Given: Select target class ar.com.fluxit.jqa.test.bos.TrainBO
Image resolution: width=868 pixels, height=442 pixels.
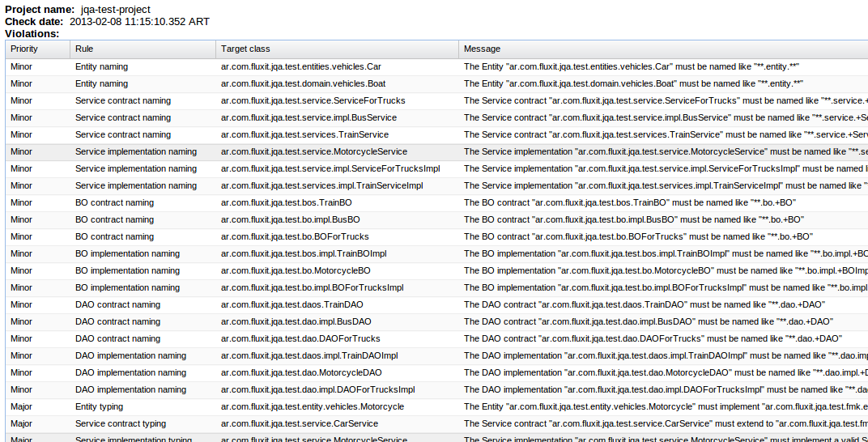Looking at the screenshot, I should point(286,202).
